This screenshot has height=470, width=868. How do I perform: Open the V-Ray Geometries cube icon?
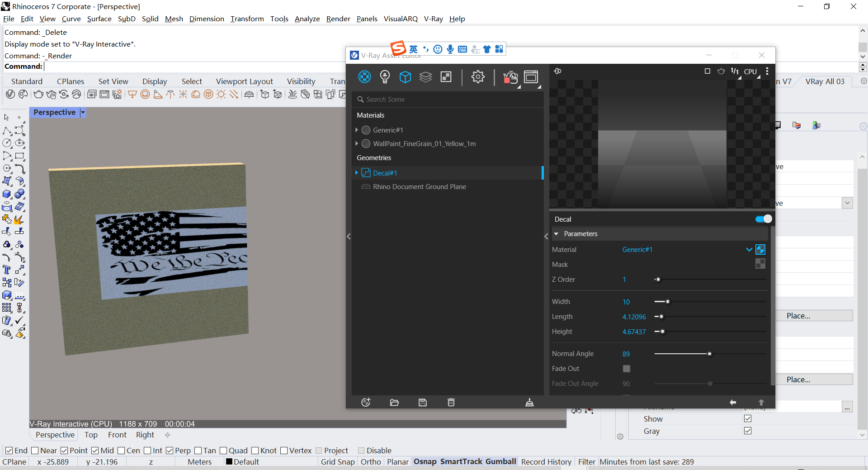405,77
